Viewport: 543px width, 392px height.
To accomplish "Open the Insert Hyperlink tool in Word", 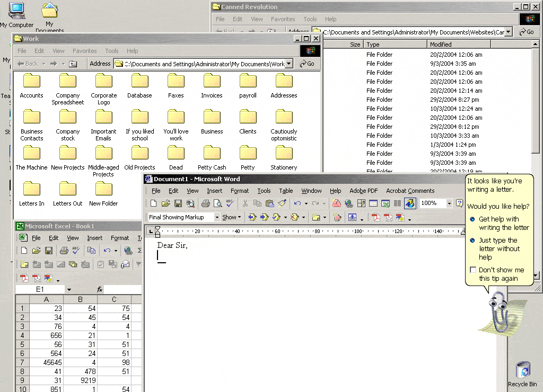I will (x=349, y=203).
